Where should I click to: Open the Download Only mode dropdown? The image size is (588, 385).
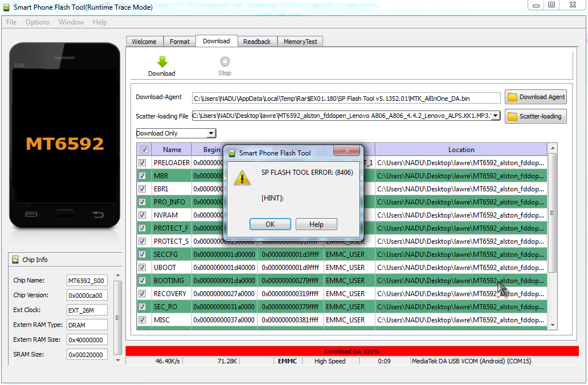point(211,133)
